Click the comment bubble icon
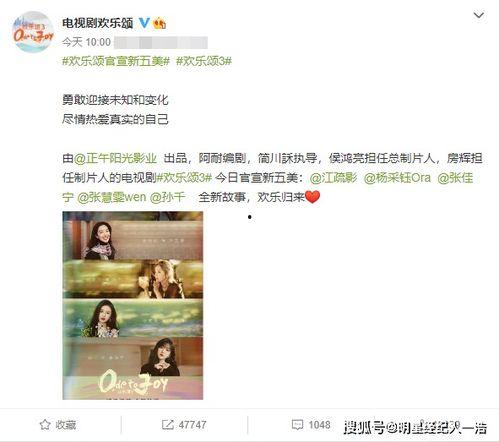Image resolution: width=499 pixels, height=442 pixels. click(x=297, y=425)
